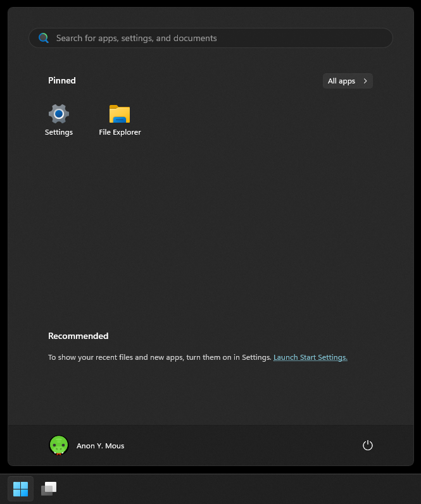
Task: Click the 'To show your recent files' message
Action: point(160,357)
